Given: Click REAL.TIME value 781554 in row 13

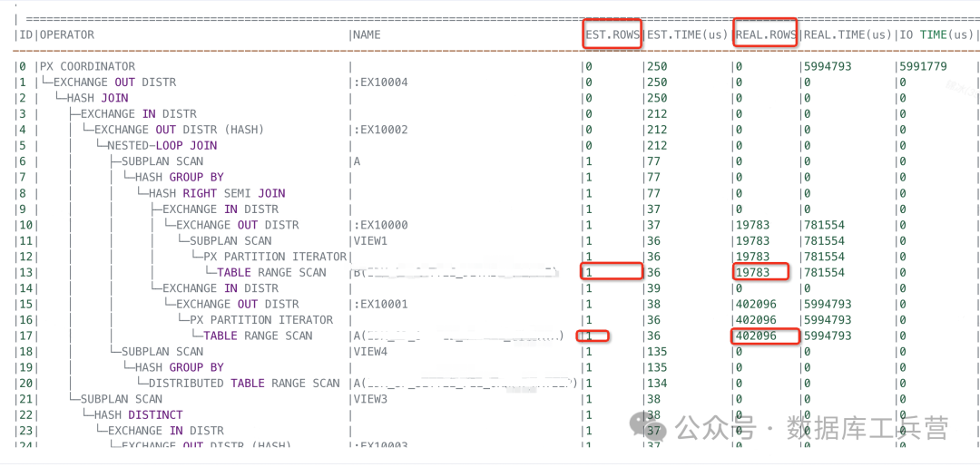Looking at the screenshot, I should [824, 272].
